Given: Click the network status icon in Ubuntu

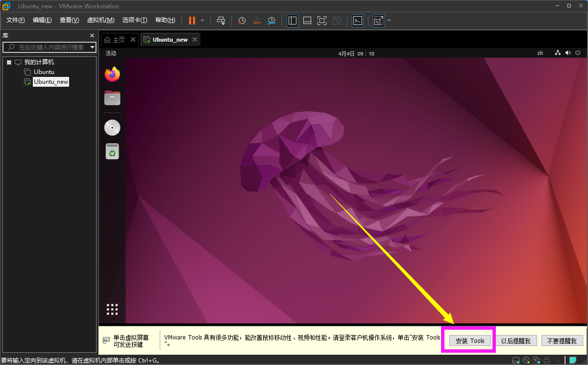Looking at the screenshot, I should point(558,53).
